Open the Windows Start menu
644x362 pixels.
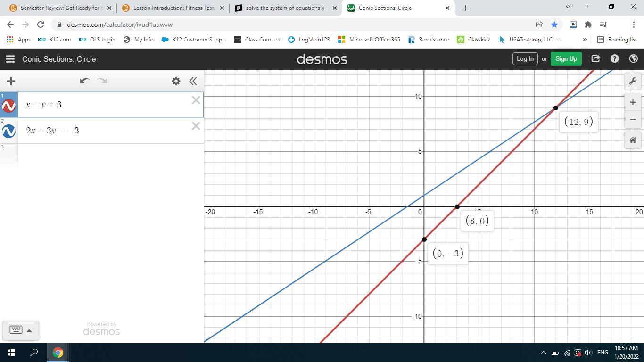11,353
